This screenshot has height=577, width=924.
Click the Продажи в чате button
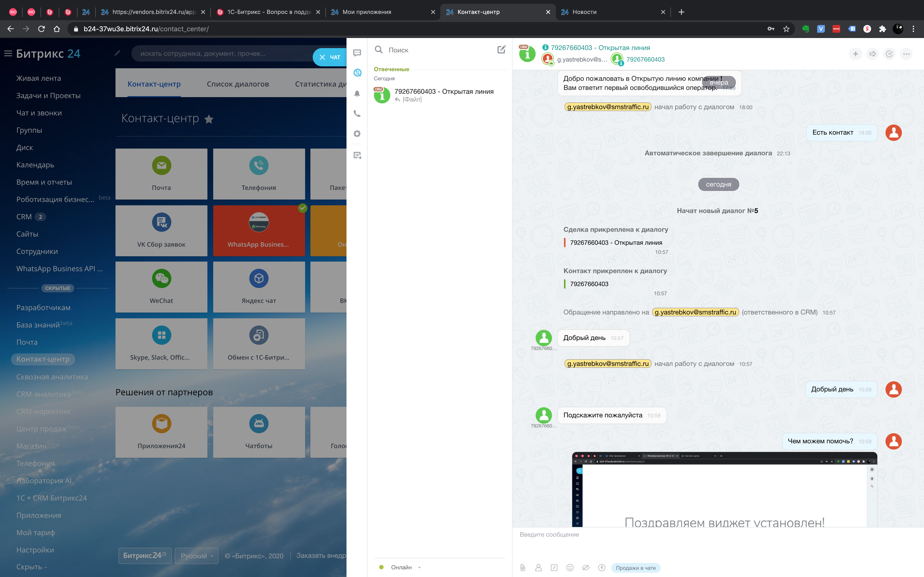tap(635, 568)
